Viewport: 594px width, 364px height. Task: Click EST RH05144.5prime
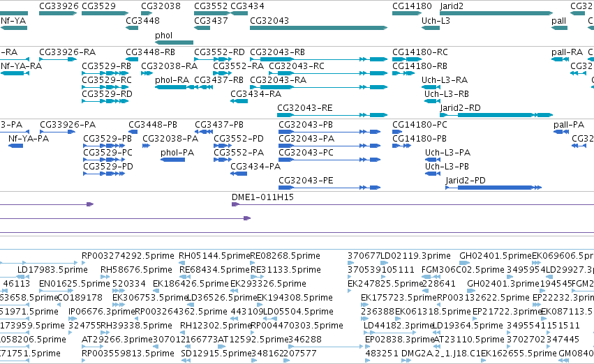click(214, 256)
